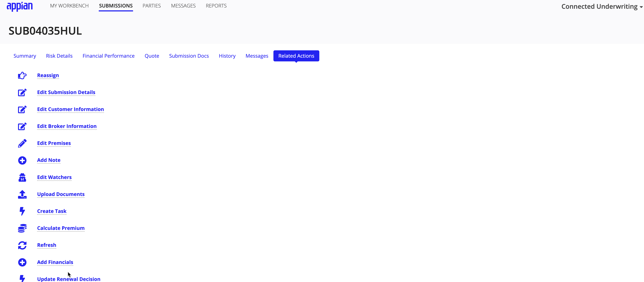Open Messages in the top navigation
This screenshot has width=644, height=282.
(x=183, y=6)
